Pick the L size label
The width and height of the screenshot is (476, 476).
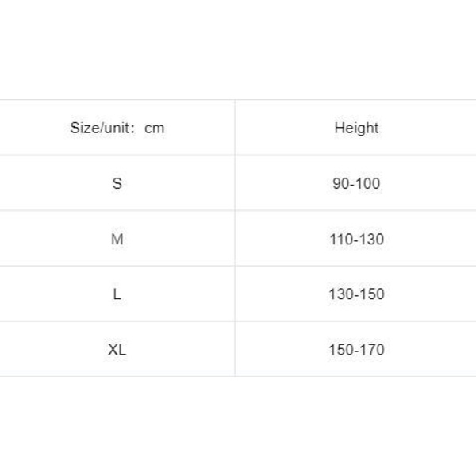(117, 294)
